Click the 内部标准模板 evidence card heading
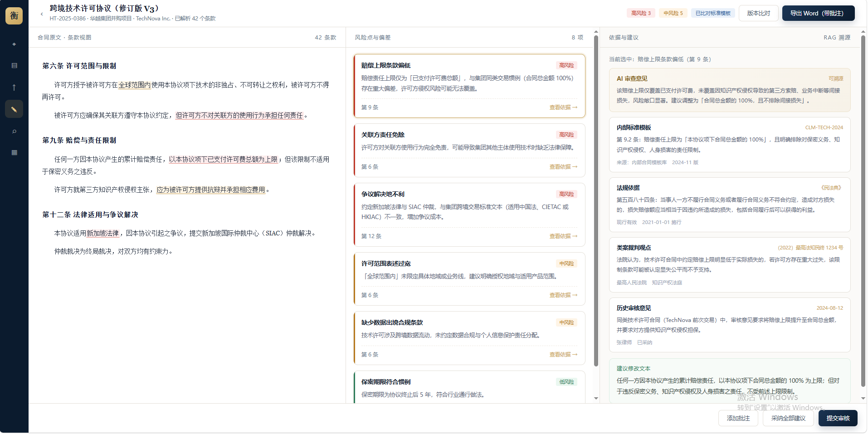 [634, 127]
